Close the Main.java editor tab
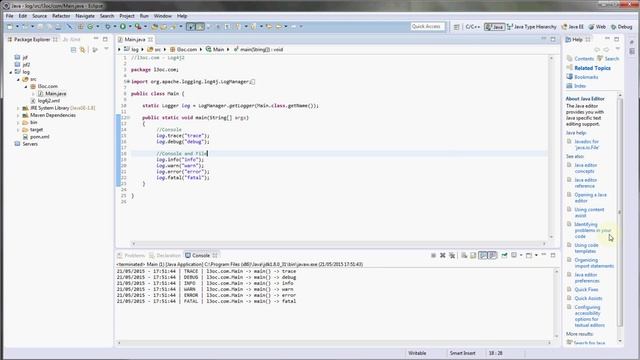This screenshot has height=360, width=640. [150, 40]
